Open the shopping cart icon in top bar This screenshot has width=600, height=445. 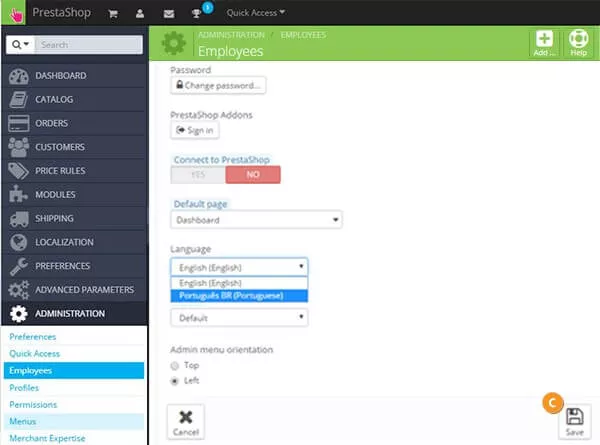(113, 14)
